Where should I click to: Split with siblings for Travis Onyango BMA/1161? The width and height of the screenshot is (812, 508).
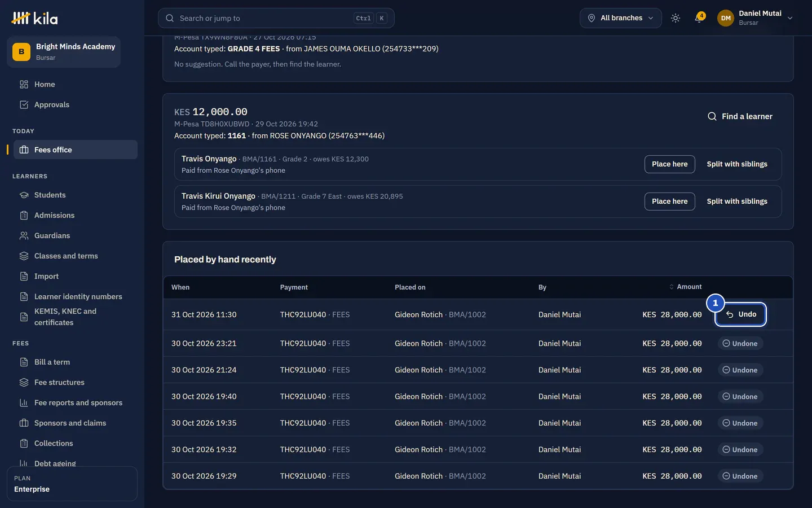click(737, 164)
